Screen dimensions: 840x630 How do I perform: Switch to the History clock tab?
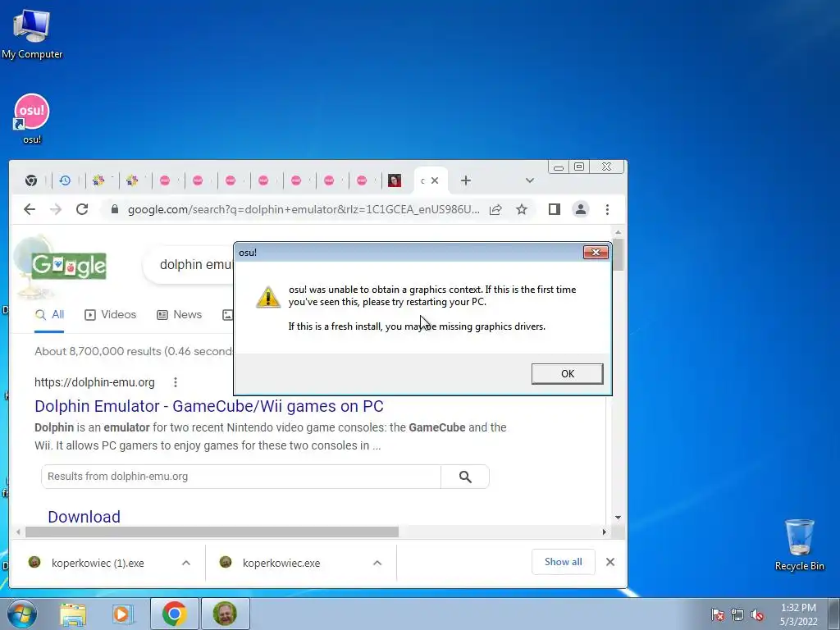[65, 180]
